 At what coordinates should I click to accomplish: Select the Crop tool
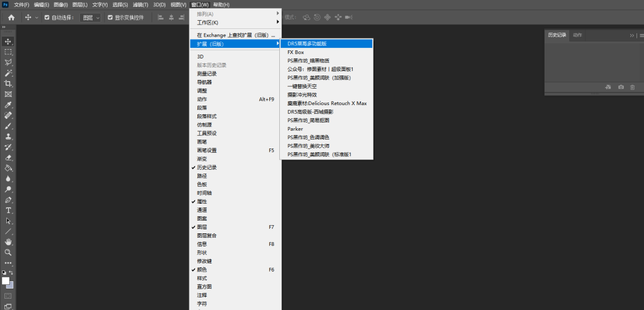[x=8, y=83]
